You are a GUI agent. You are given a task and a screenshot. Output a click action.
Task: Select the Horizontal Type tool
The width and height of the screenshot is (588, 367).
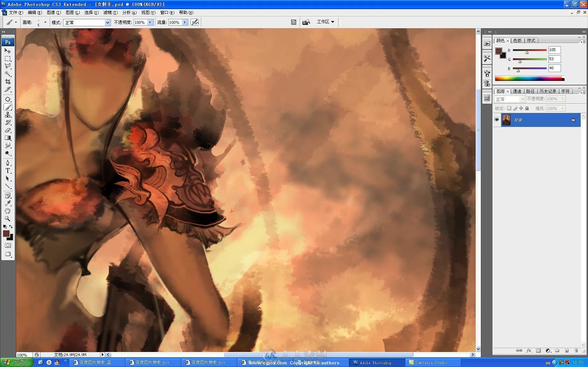(8, 171)
